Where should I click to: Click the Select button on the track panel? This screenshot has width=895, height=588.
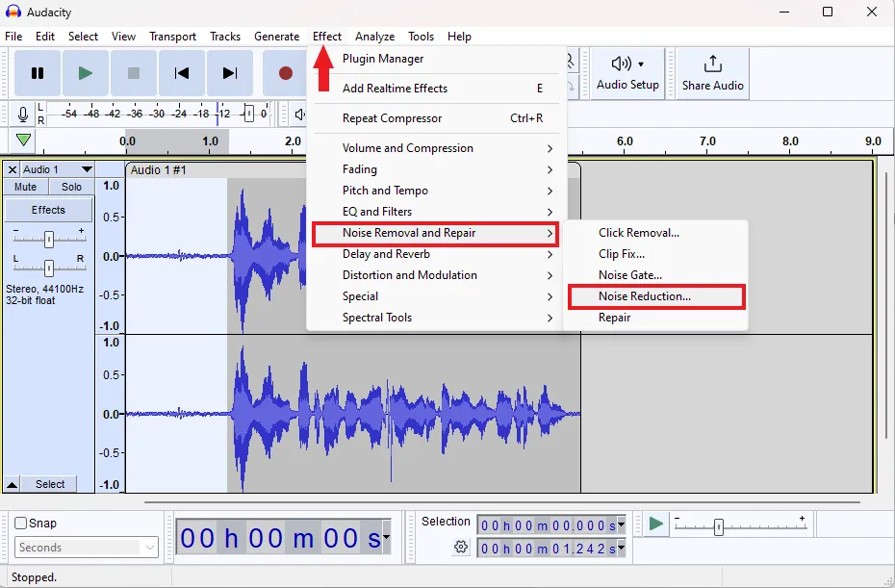pos(49,484)
